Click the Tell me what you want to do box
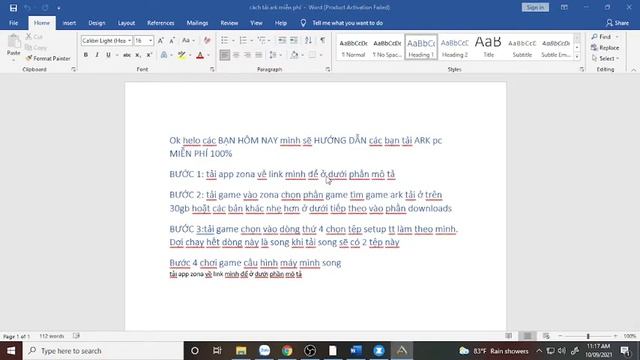Screen dimensions: 640x360 pos(347,23)
